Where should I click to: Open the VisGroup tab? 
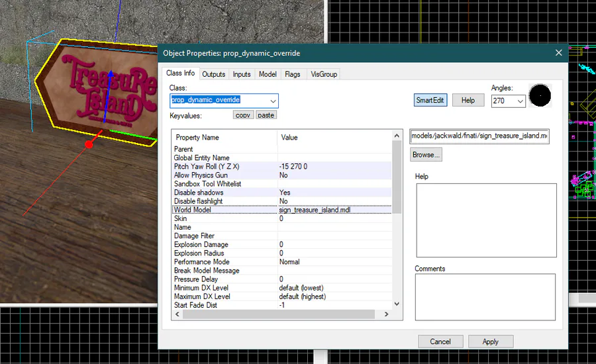(x=324, y=75)
